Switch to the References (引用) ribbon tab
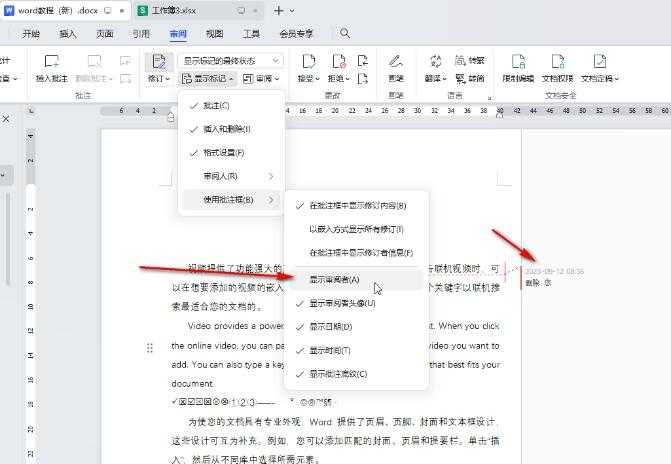671x464 pixels. pos(141,33)
